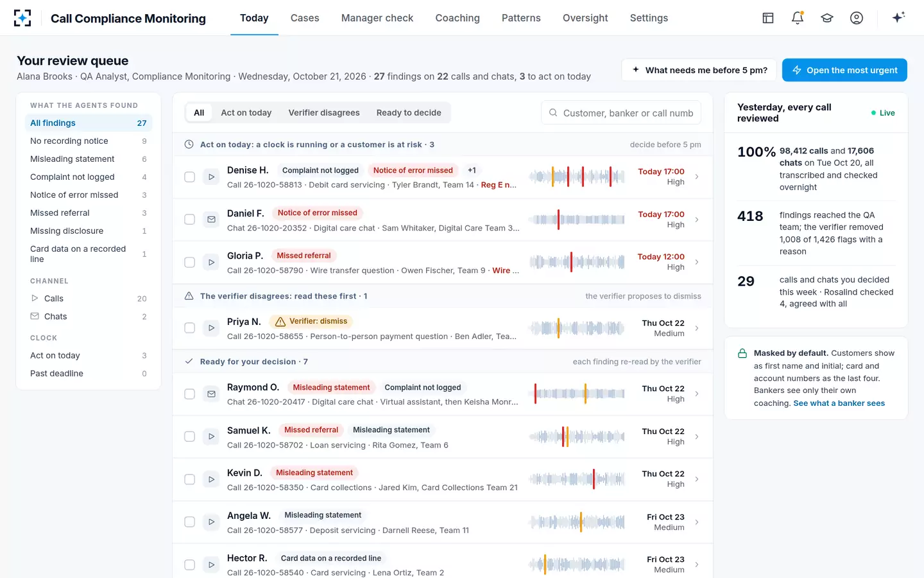Open the notifications bell
This screenshot has width=924, height=578.
pos(798,18)
